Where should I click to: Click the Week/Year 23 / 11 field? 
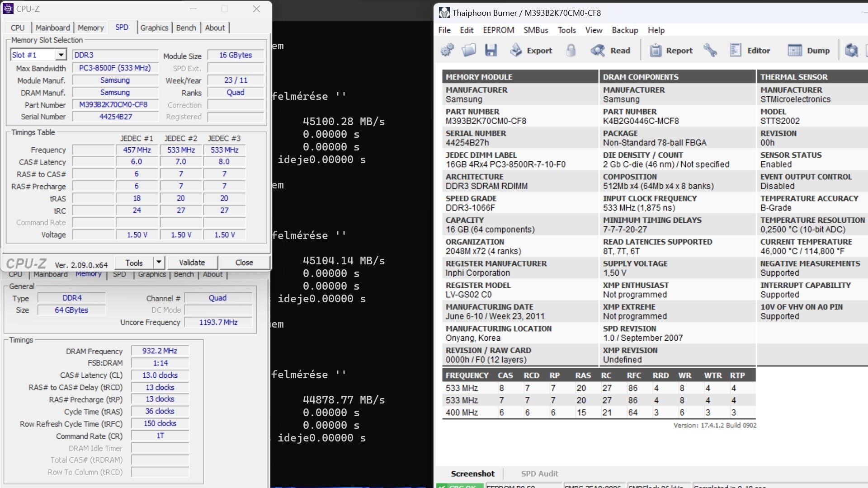(x=236, y=80)
